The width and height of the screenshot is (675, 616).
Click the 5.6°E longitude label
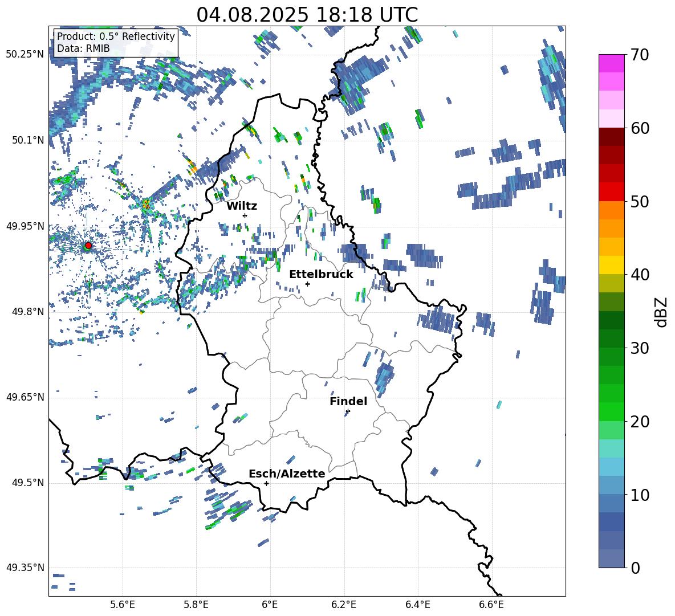click(123, 605)
